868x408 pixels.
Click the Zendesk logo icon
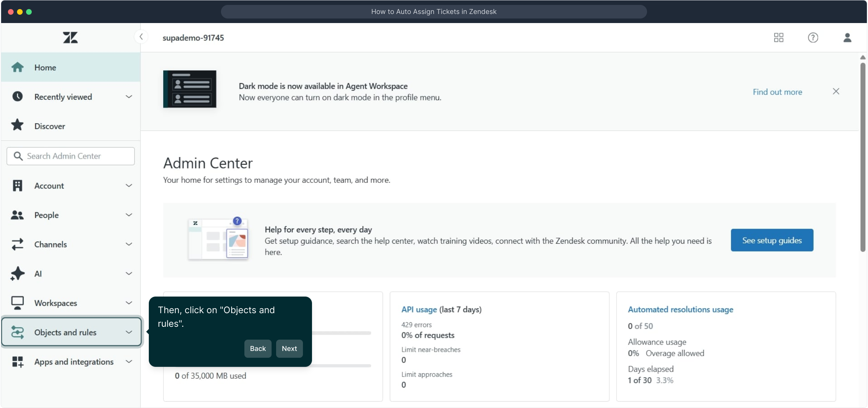click(x=70, y=37)
